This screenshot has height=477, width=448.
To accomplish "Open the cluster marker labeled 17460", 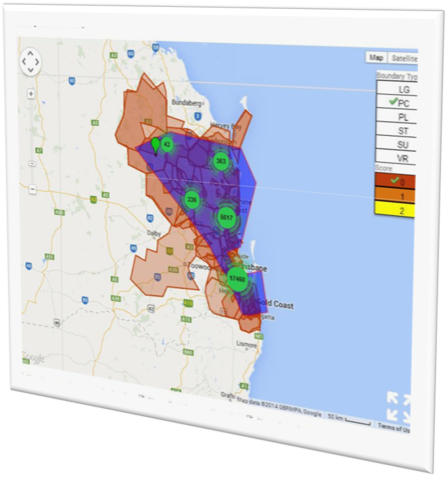I will (x=237, y=279).
